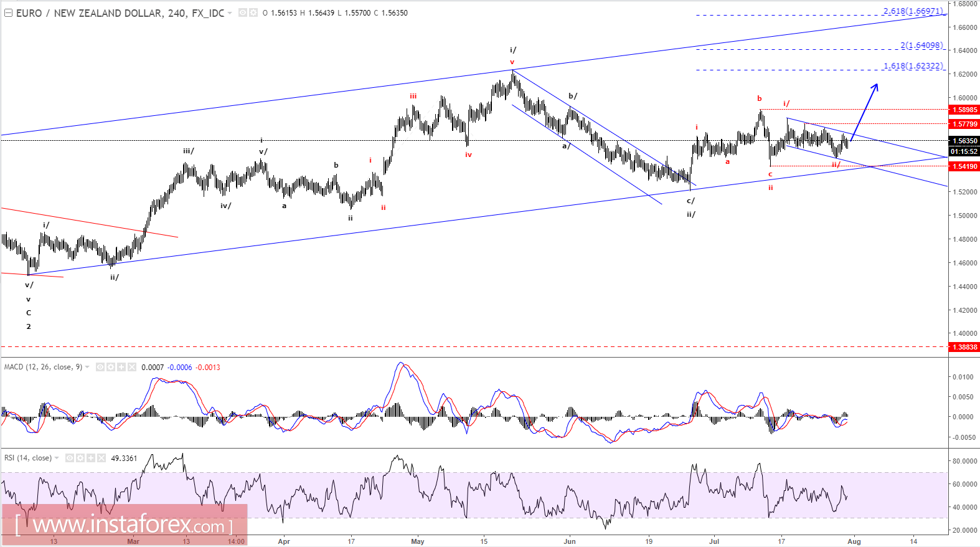Hide the main EUR/NZD series with eye icon
This screenshot has height=547, width=980.
pos(243,12)
